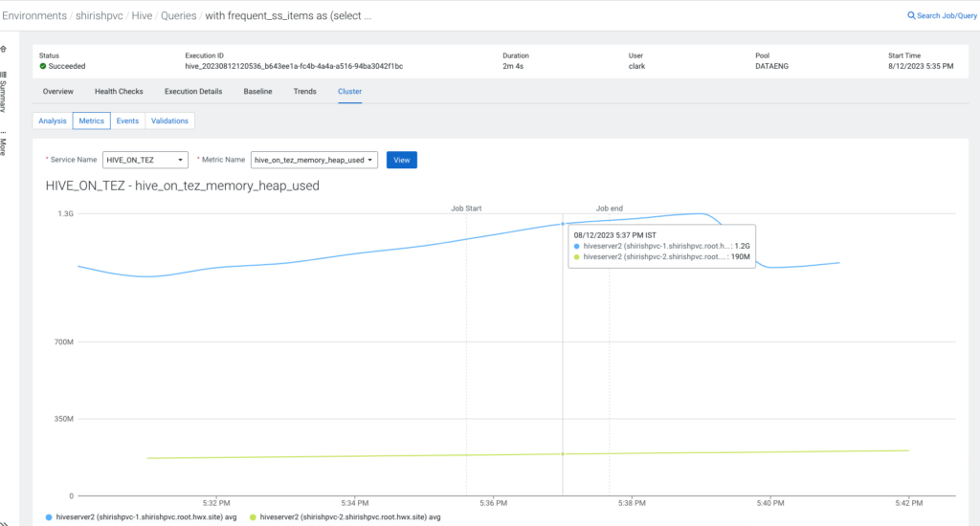This screenshot has width=980, height=526.
Task: Switch to the Overview tab
Action: click(x=58, y=92)
